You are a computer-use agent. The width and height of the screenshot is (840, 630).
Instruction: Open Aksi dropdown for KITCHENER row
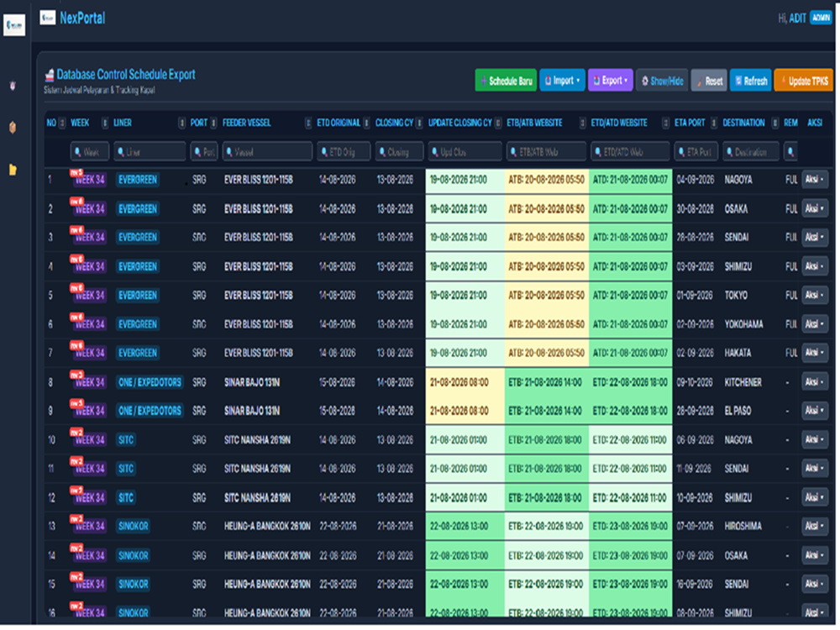(x=815, y=382)
